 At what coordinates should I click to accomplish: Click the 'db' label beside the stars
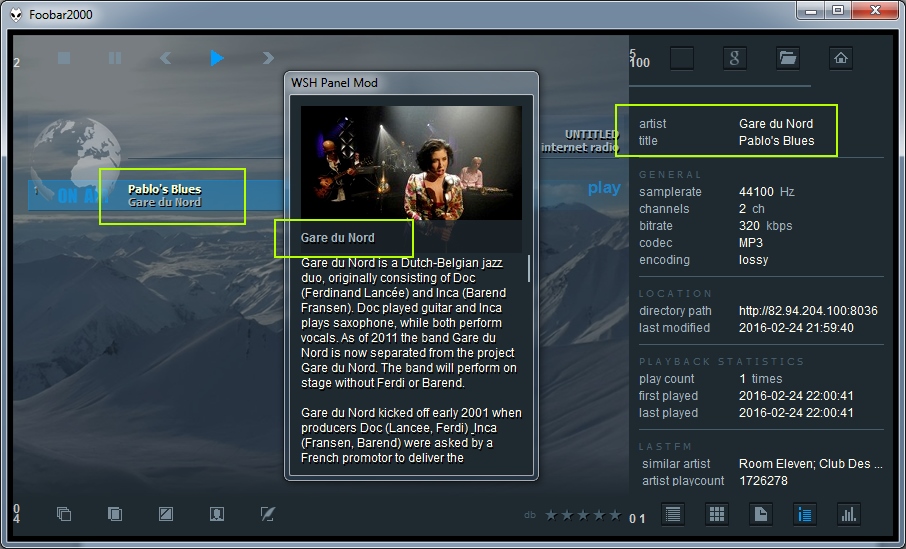click(530, 515)
